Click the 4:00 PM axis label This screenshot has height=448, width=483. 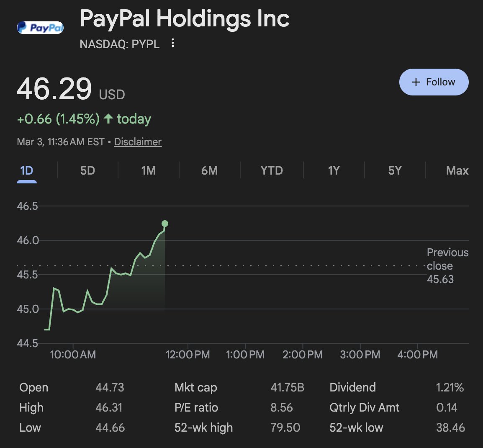pos(417,354)
